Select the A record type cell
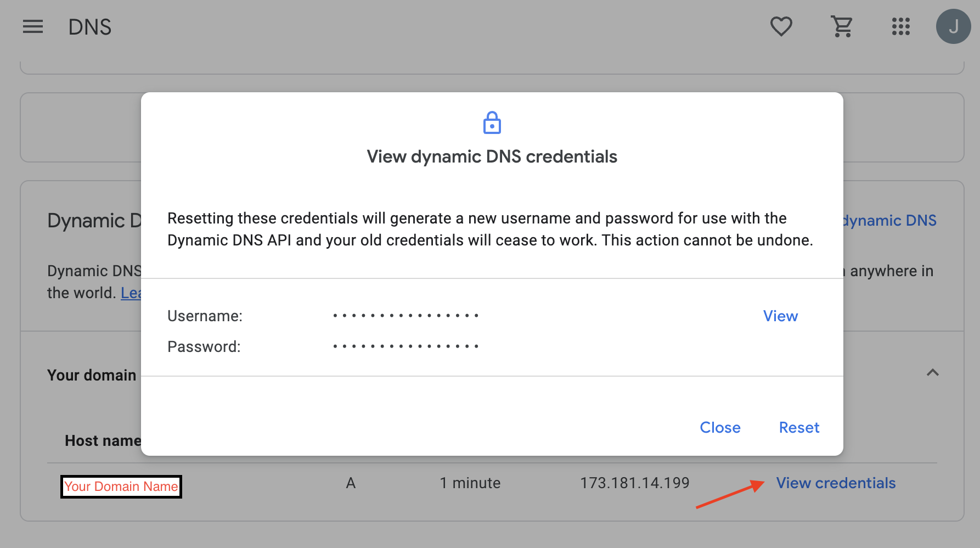 tap(351, 483)
